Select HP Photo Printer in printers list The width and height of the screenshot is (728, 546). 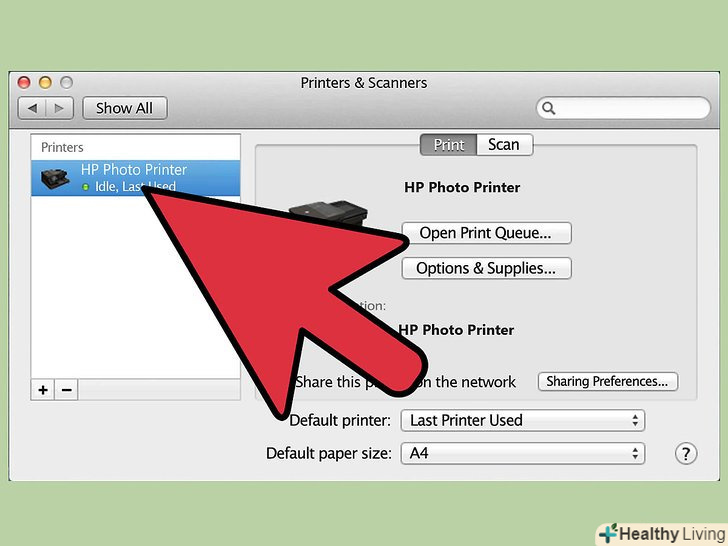pyautogui.click(x=136, y=178)
